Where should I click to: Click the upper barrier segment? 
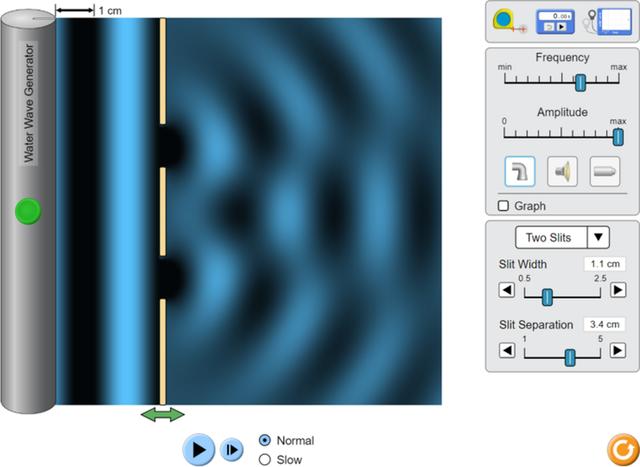162,71
